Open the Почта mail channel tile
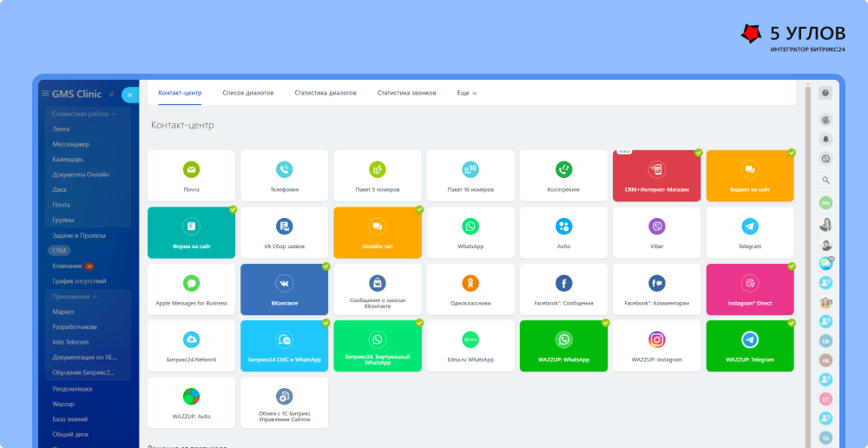Screen dimensions: 868x448 191,175
